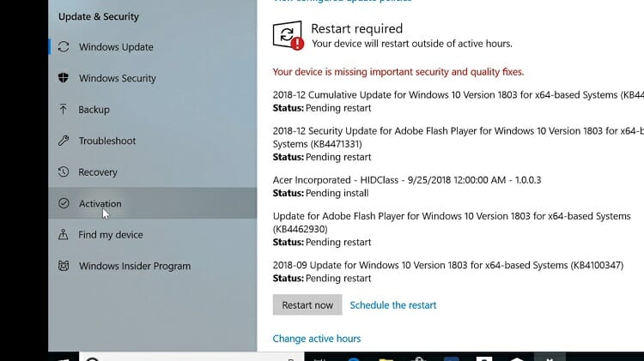Open the Change active hours link
The height and width of the screenshot is (361, 644).
[x=317, y=339]
